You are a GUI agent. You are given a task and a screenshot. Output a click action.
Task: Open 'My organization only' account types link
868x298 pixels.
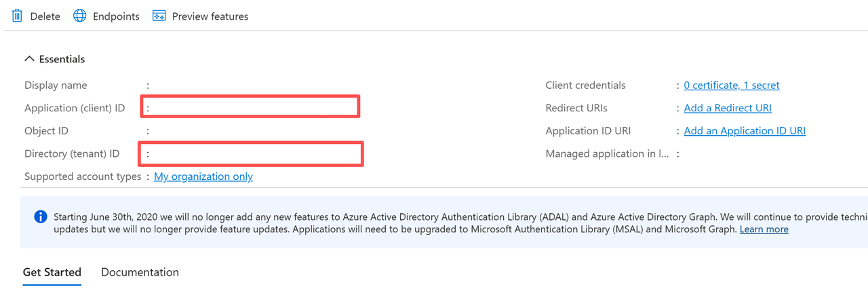[203, 176]
